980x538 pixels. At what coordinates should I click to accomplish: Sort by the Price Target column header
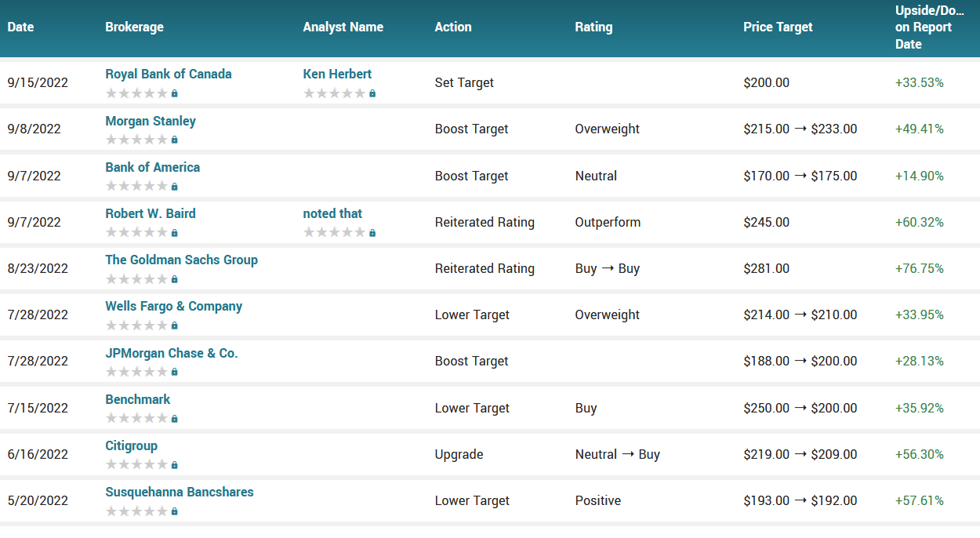point(778,27)
